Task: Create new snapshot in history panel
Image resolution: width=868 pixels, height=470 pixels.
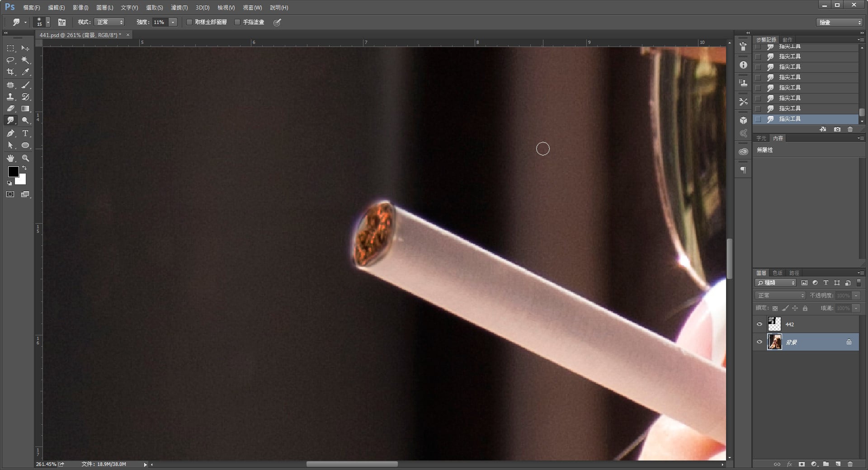Action: coord(837,129)
